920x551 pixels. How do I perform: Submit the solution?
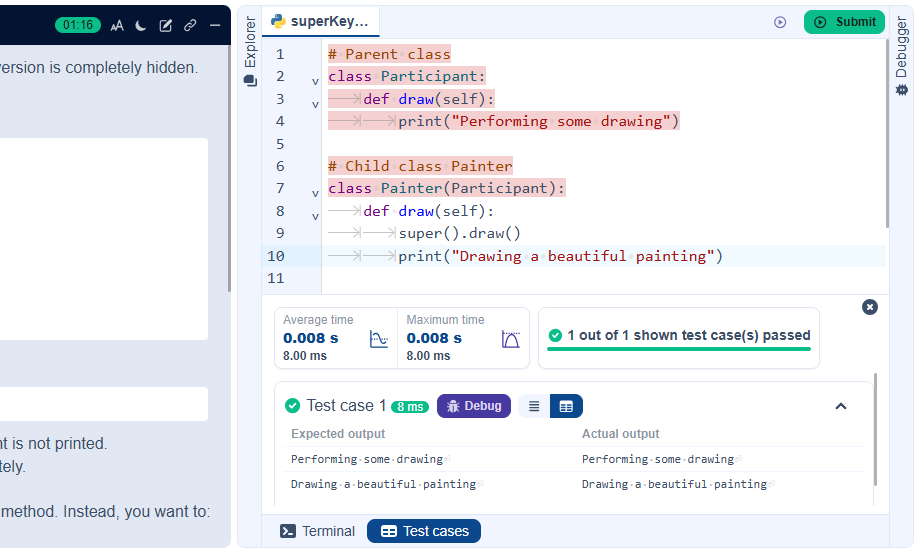[x=844, y=22]
